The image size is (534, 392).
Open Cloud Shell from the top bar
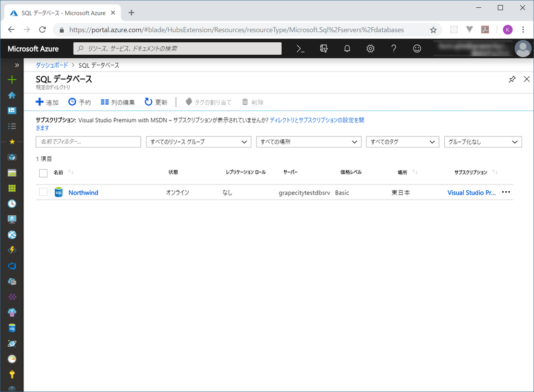coord(300,48)
